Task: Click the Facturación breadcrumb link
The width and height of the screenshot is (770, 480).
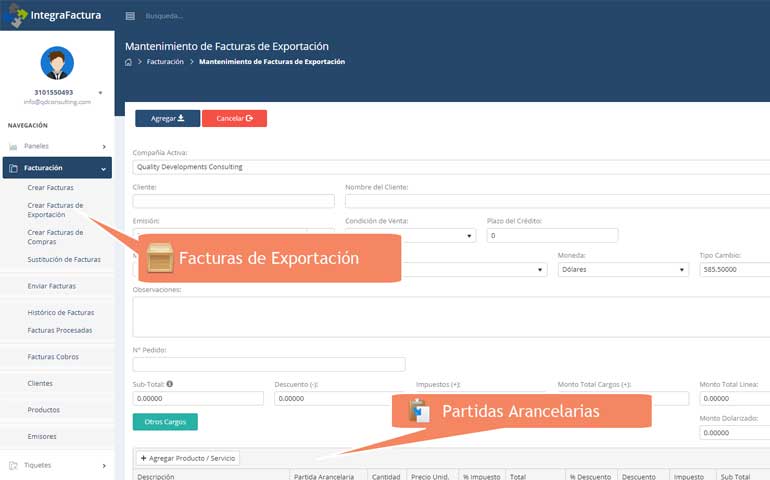Action: (165, 62)
